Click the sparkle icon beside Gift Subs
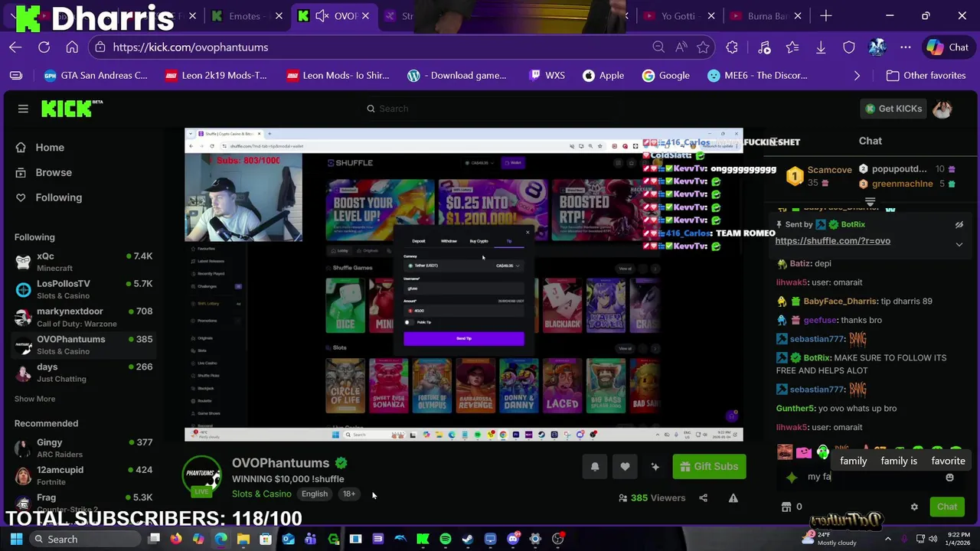This screenshot has width=980, height=551. (x=655, y=467)
